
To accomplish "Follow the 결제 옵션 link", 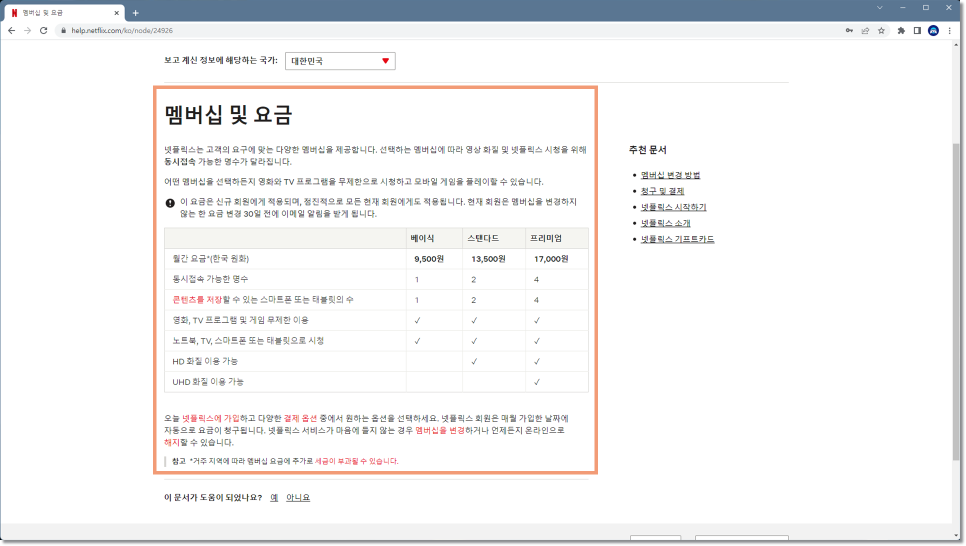I will [x=300, y=418].
